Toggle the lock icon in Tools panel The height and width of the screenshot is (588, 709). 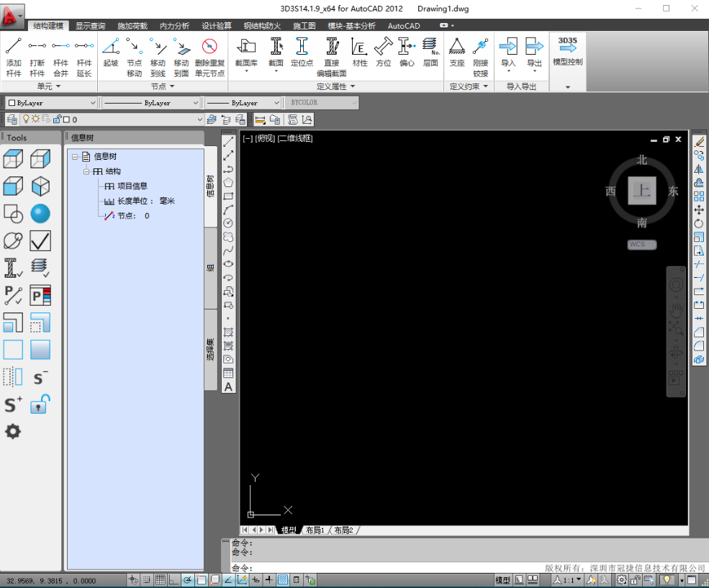coord(40,404)
